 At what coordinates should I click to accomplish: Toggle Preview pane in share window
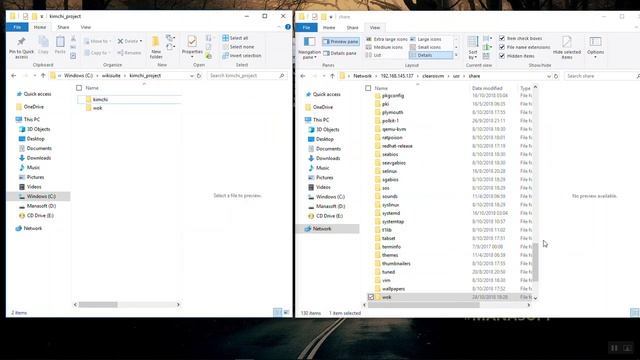coord(341,42)
